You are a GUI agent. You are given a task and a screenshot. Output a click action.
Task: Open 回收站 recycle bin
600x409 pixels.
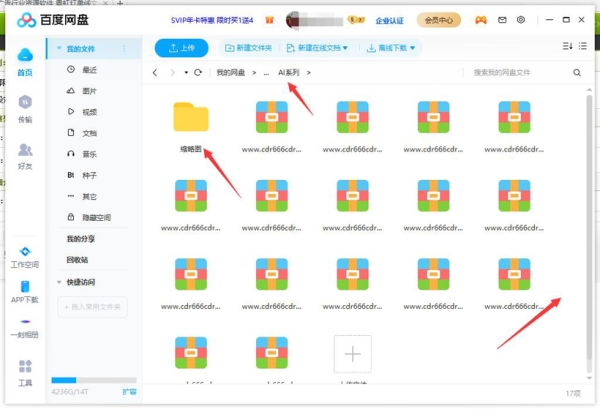pos(77,260)
